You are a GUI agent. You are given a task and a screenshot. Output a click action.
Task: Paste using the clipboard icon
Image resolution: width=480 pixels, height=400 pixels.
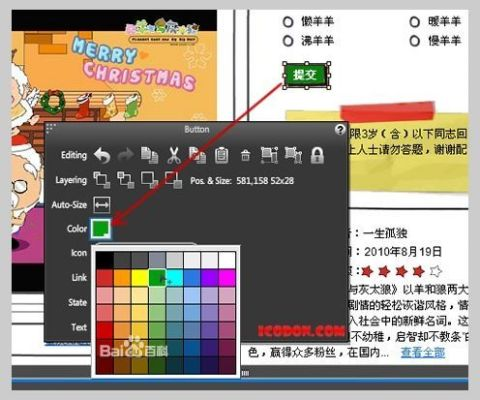[222, 155]
